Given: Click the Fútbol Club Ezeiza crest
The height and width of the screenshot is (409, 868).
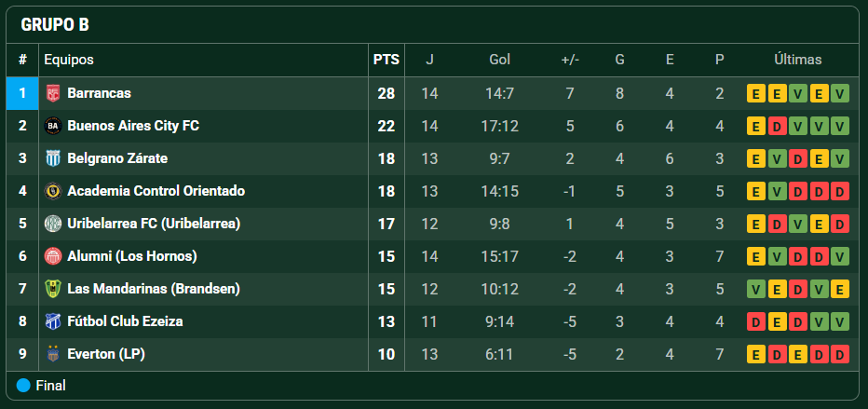Looking at the screenshot, I should 52,321.
